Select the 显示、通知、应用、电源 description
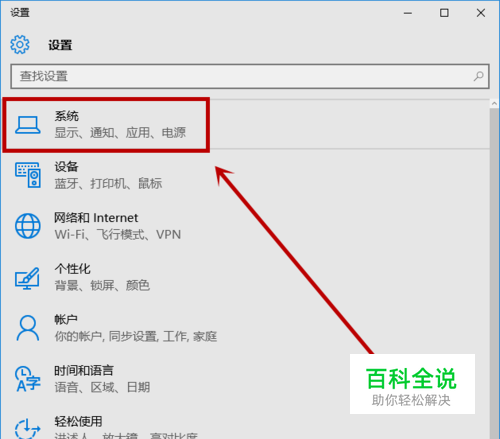This screenshot has width=500, height=439. tap(120, 133)
